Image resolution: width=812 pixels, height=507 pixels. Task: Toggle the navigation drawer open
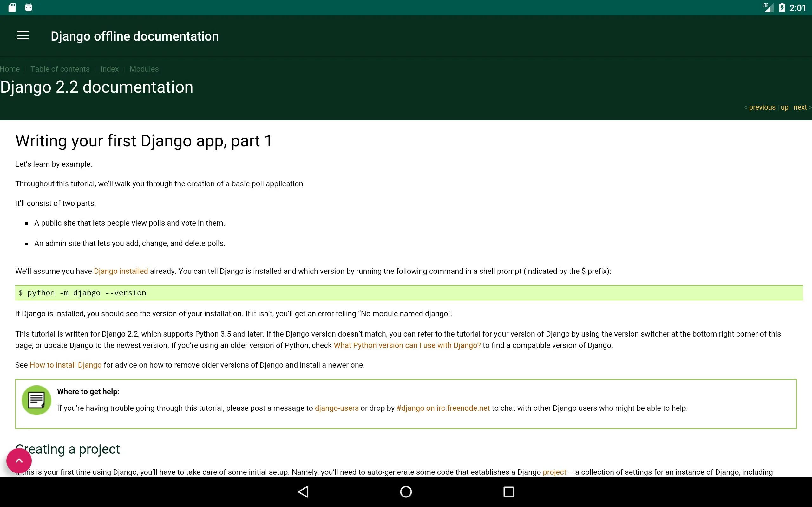[23, 36]
